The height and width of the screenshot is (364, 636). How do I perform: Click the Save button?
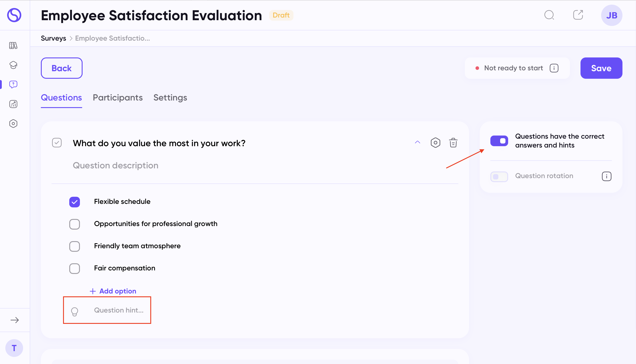click(601, 68)
